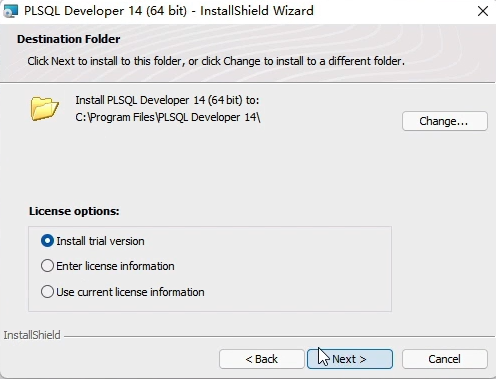Image resolution: width=496 pixels, height=379 pixels.
Task: Click the "Click Next to install to this folder" instruction text
Action: click(105, 61)
